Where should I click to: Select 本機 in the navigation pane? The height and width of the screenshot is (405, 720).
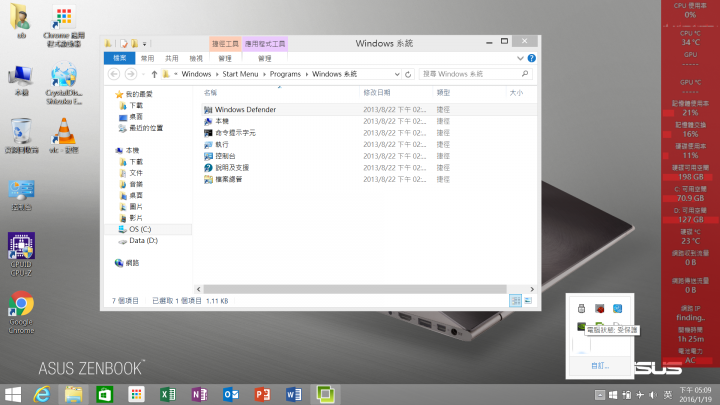pos(132,151)
